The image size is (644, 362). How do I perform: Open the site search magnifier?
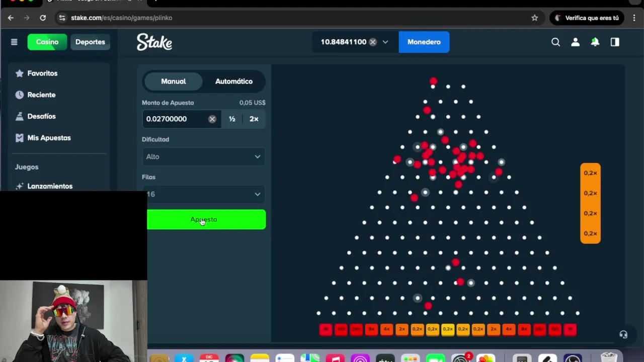(x=555, y=42)
